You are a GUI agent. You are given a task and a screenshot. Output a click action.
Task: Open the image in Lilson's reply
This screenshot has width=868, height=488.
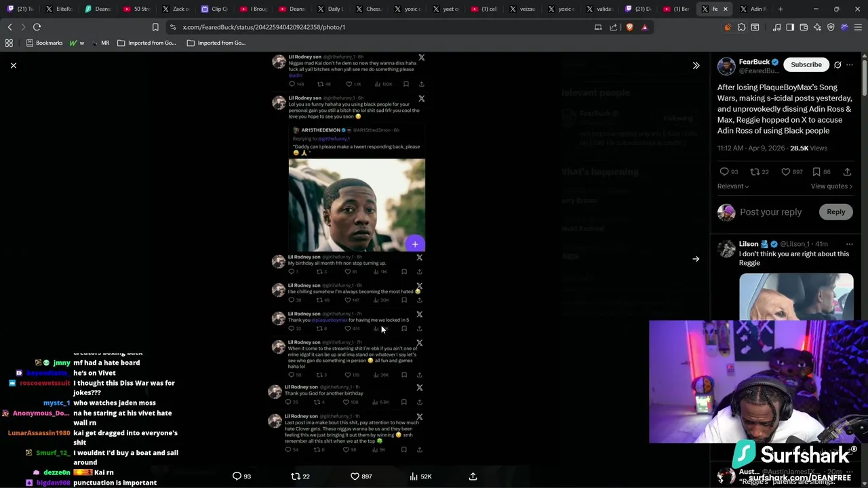pos(796,297)
